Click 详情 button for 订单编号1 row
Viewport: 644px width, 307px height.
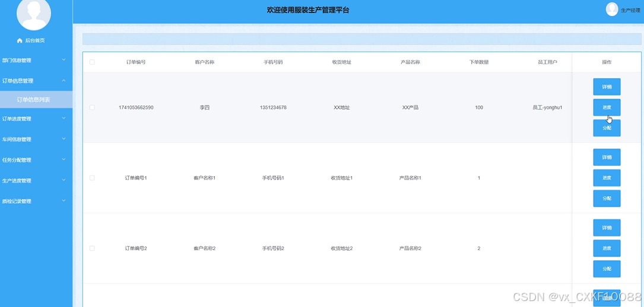pyautogui.click(x=607, y=158)
